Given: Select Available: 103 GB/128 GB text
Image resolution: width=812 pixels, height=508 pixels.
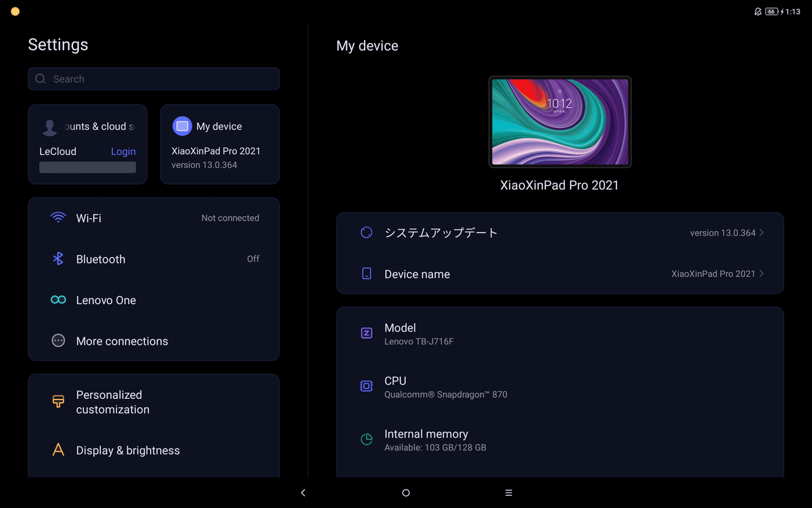Looking at the screenshot, I should coord(435,448).
